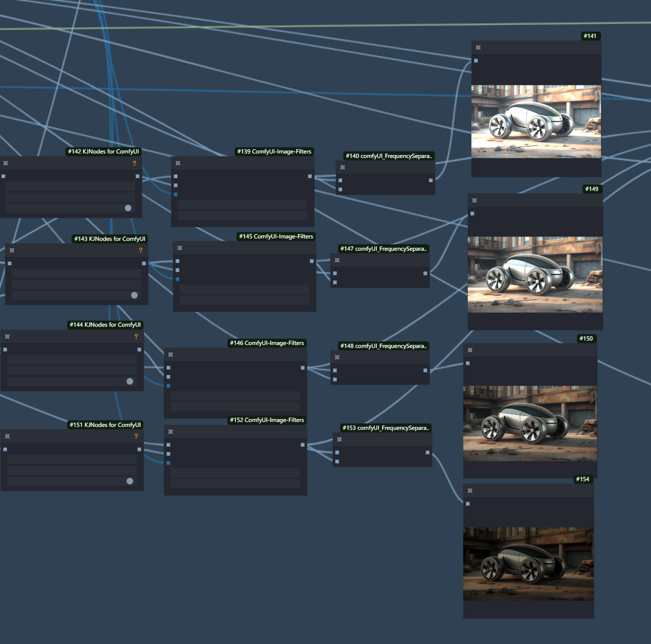Open help question mark on node #151
The height and width of the screenshot is (644, 651).
(136, 436)
